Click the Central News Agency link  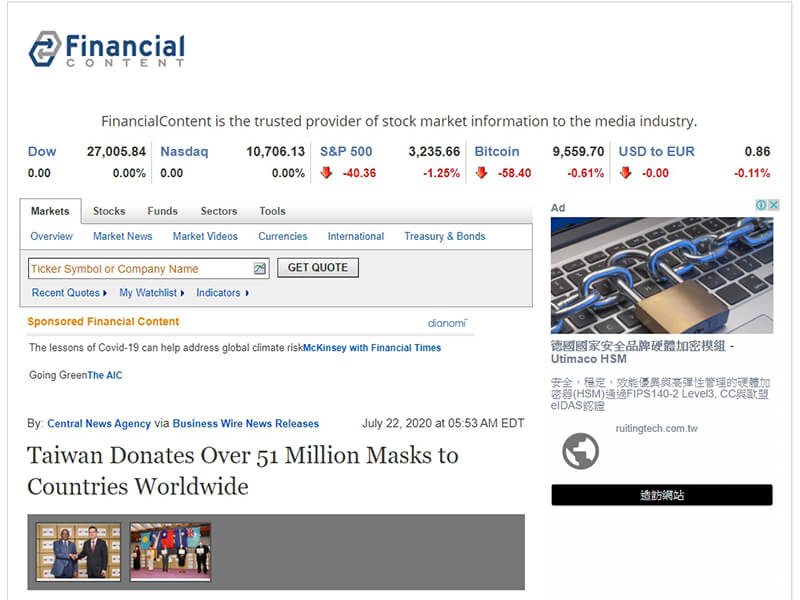click(x=99, y=423)
